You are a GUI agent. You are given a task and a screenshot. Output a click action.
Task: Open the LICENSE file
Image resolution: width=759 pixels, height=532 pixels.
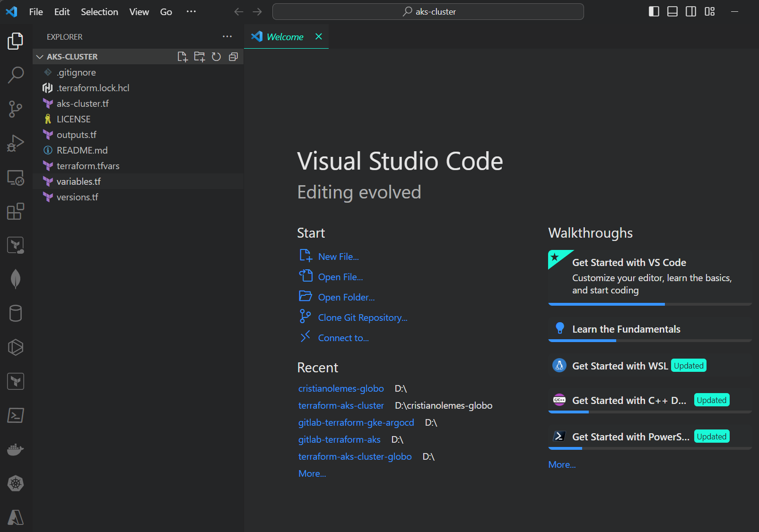pos(138,119)
